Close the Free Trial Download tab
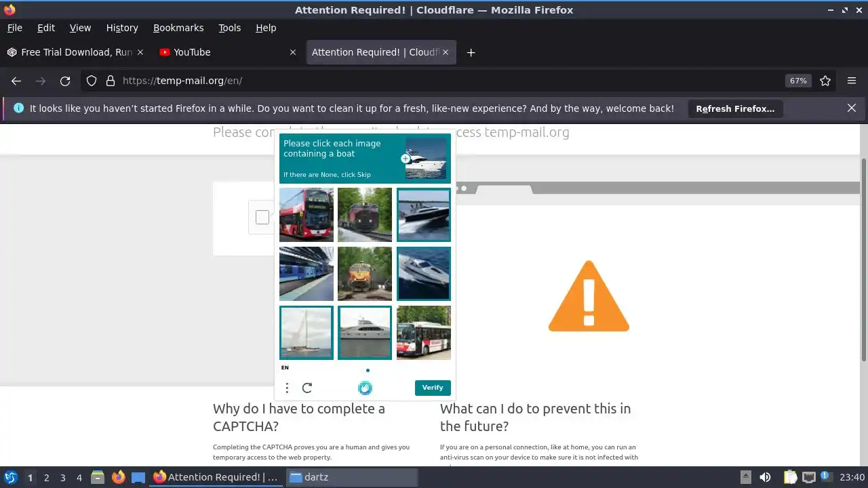This screenshot has height=488, width=868. click(140, 52)
